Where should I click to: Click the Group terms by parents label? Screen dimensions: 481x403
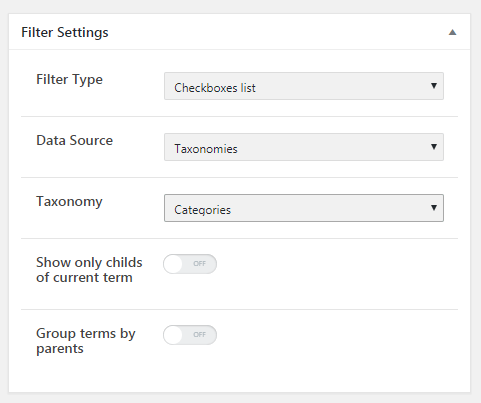[86, 341]
